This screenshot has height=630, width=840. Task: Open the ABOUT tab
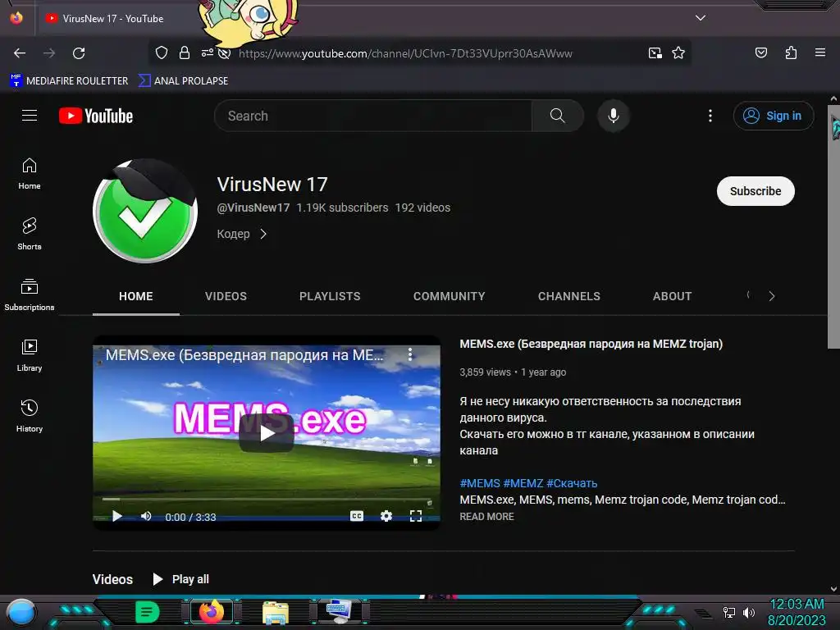(672, 296)
